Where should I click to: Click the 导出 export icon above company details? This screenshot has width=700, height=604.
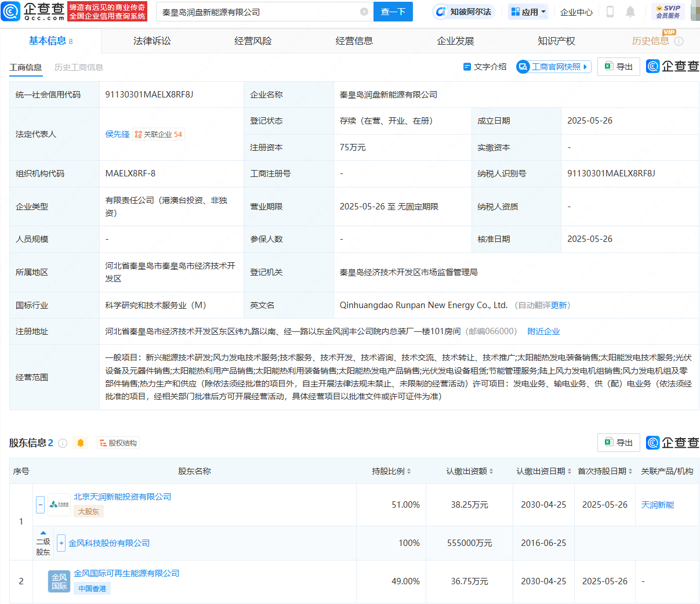tap(618, 66)
